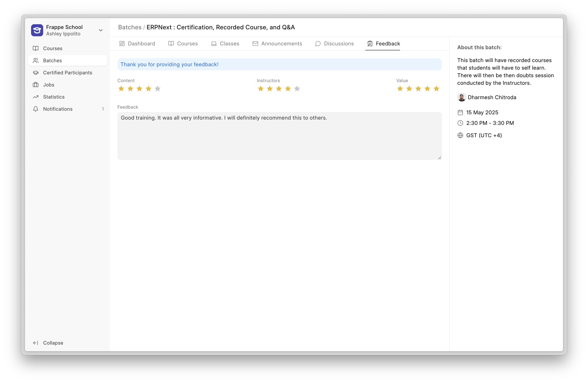Open the Courses sidebar icon
Screen dimensions: 588x383
tap(36, 48)
